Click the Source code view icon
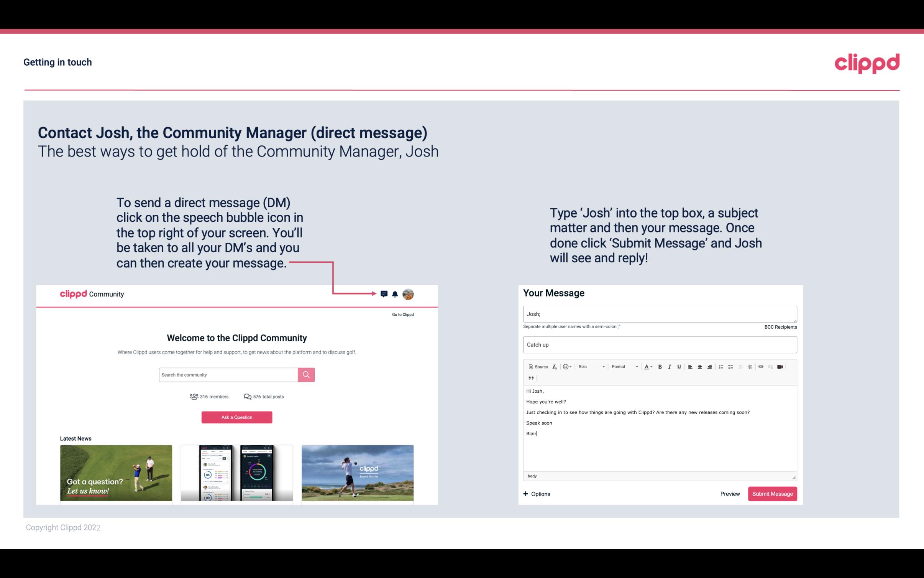The width and height of the screenshot is (924, 578). (x=536, y=366)
